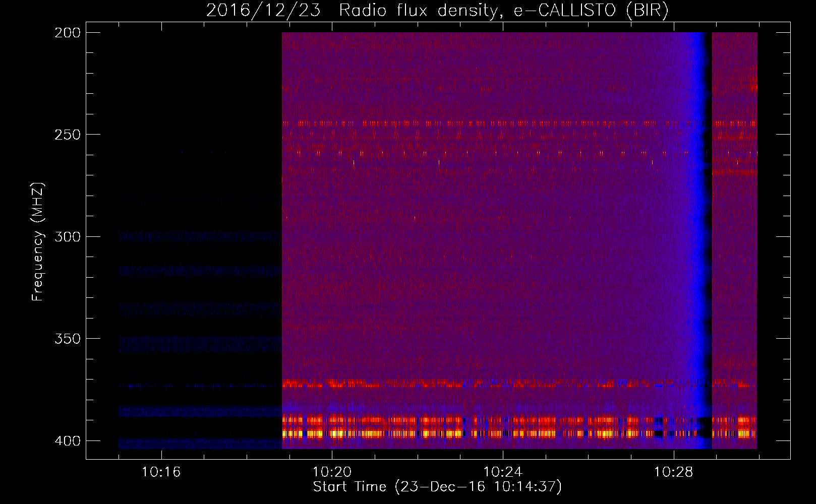
Task: Click the plot title 'Radio flux density, e-CALLISTO (BIR)'
Action: [503, 11]
